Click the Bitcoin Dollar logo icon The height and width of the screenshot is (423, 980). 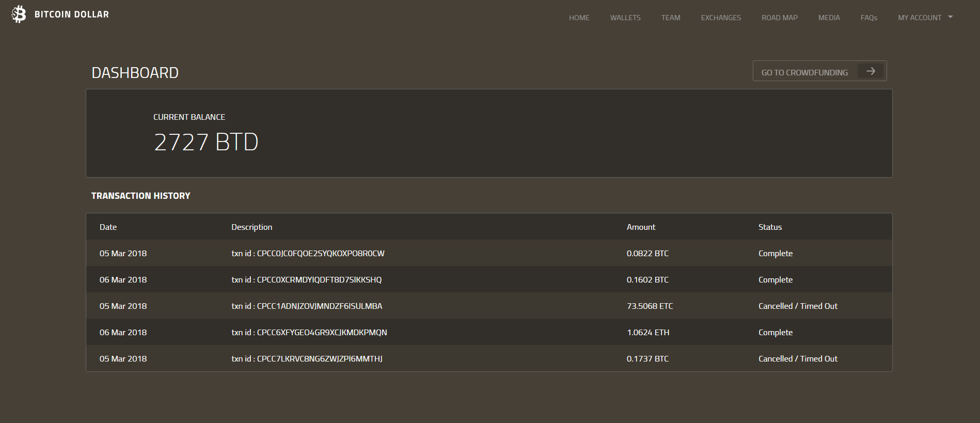coord(19,14)
